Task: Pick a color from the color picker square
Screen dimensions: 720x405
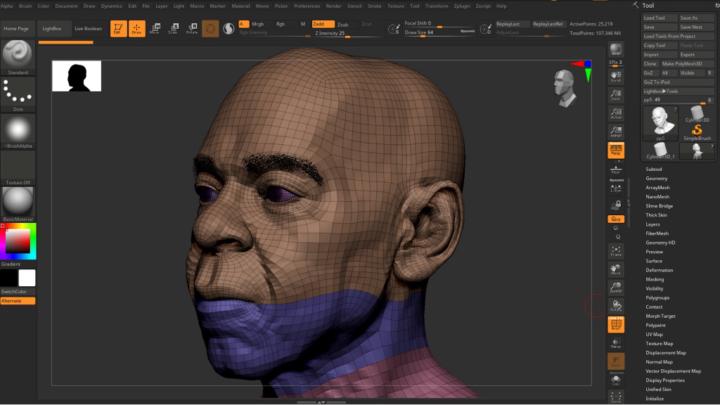Action: coord(17,241)
